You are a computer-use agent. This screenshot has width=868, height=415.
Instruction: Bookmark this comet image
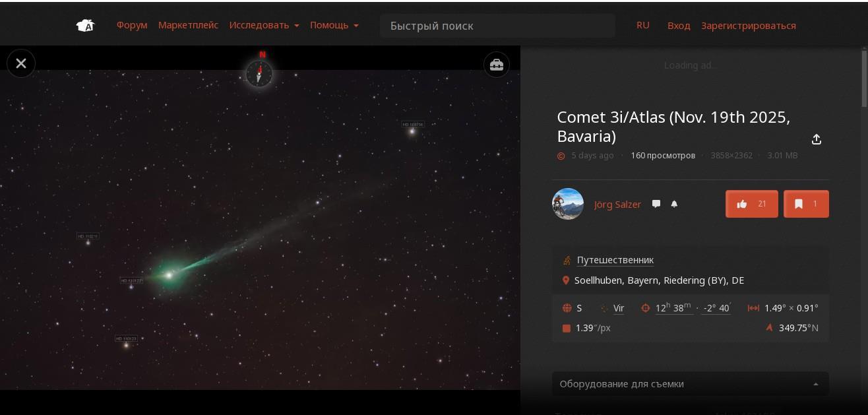[806, 204]
